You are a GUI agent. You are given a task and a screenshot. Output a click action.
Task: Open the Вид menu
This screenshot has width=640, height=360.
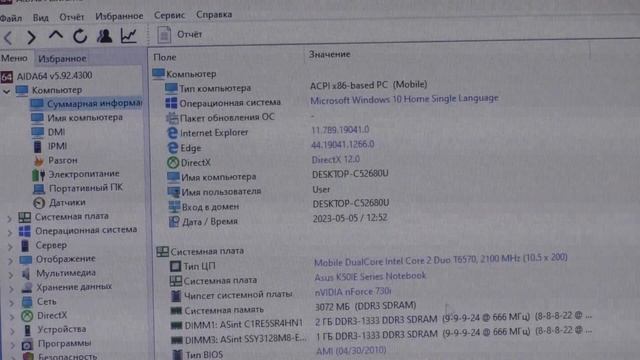tap(40, 18)
